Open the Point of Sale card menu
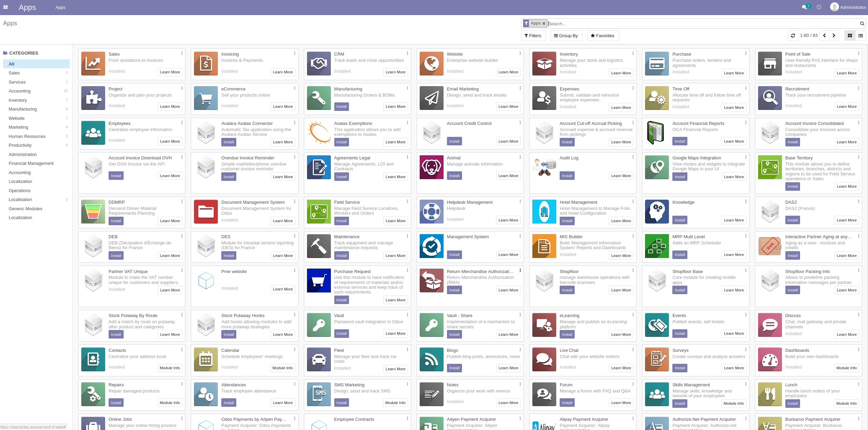This screenshot has height=430, width=868. coord(858,54)
